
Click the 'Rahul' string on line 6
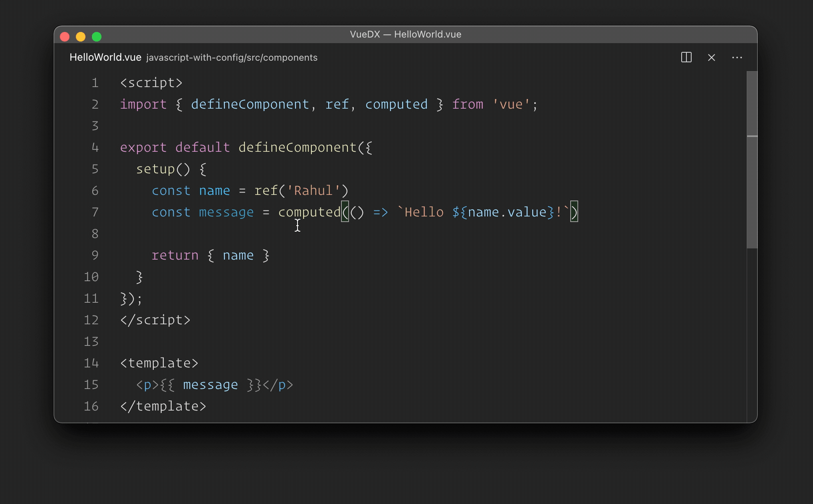coord(313,190)
